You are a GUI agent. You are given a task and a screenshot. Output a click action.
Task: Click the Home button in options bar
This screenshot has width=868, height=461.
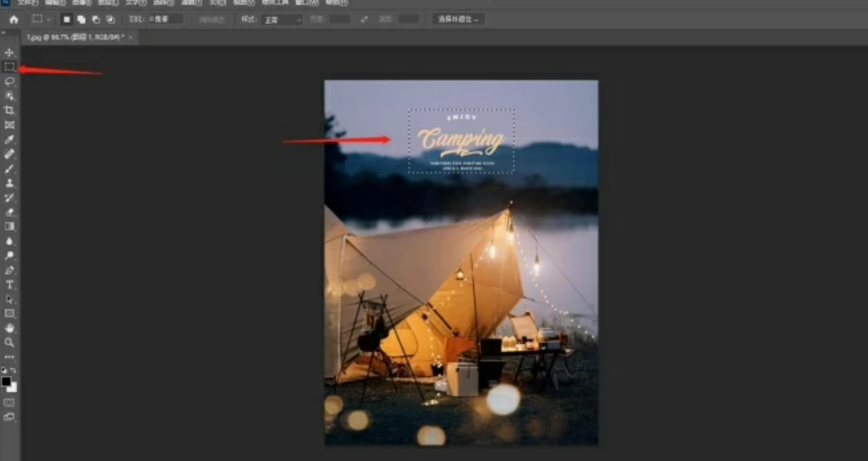click(x=13, y=20)
